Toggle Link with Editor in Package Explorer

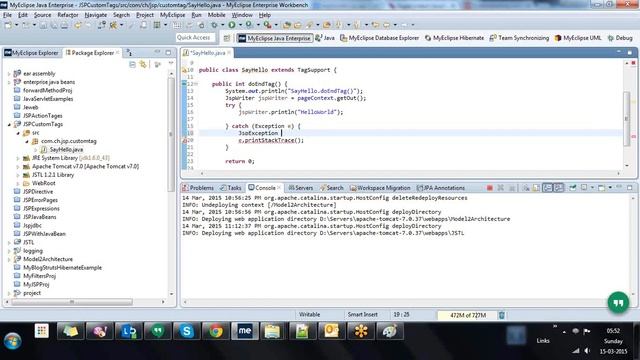point(143,64)
